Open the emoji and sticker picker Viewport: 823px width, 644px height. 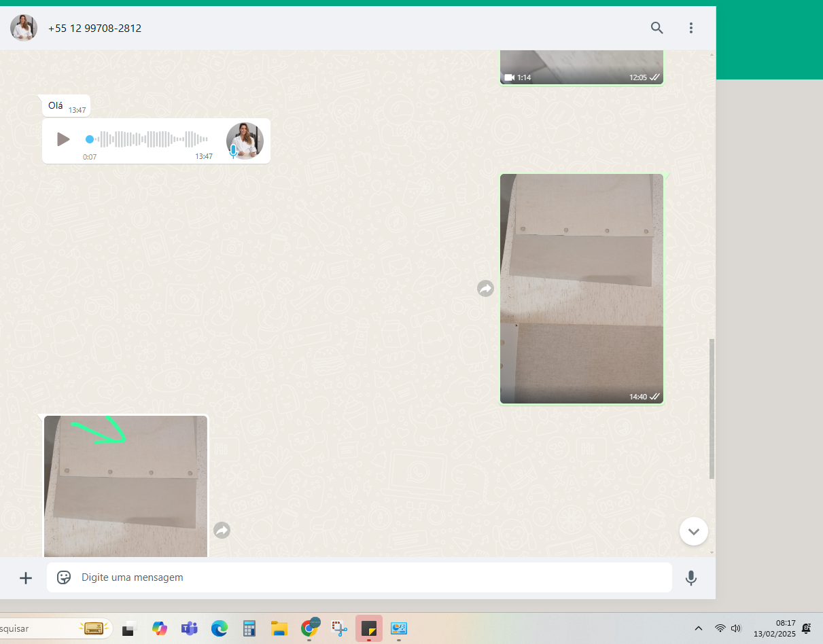[x=64, y=577]
